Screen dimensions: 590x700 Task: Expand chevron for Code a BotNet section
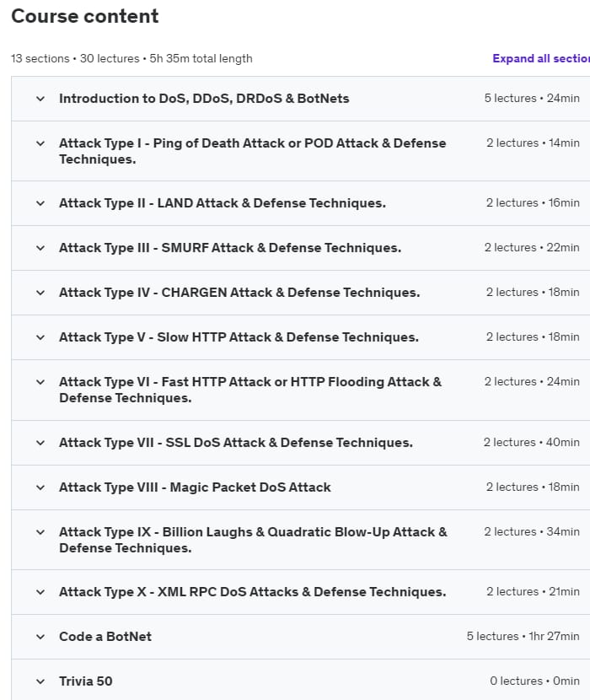[40, 637]
